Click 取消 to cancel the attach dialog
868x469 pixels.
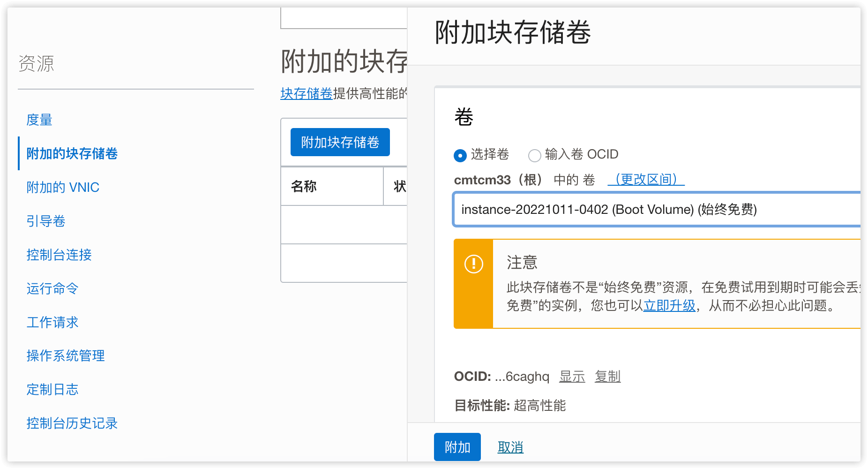tap(510, 446)
